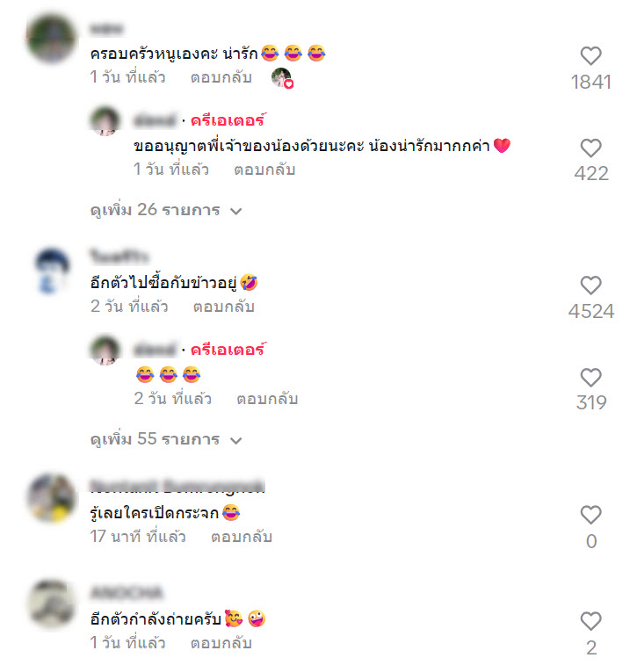Viewport: 644px width, 665px height.
Task: Like the comment with 4524 likes
Action: tap(590, 285)
